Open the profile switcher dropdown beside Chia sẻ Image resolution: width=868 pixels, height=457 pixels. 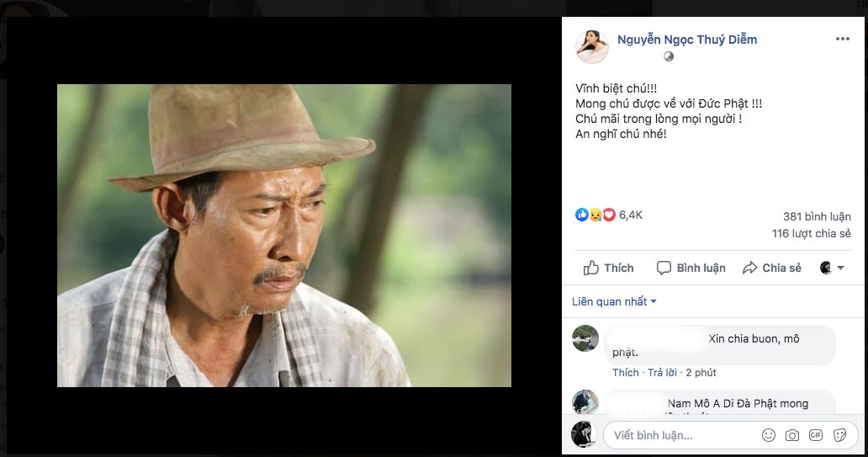pyautogui.click(x=832, y=268)
